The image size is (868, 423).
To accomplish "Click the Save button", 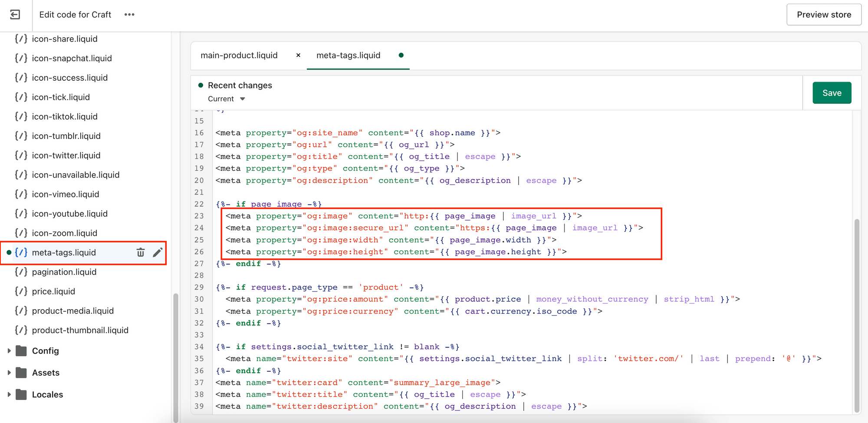I will 832,93.
